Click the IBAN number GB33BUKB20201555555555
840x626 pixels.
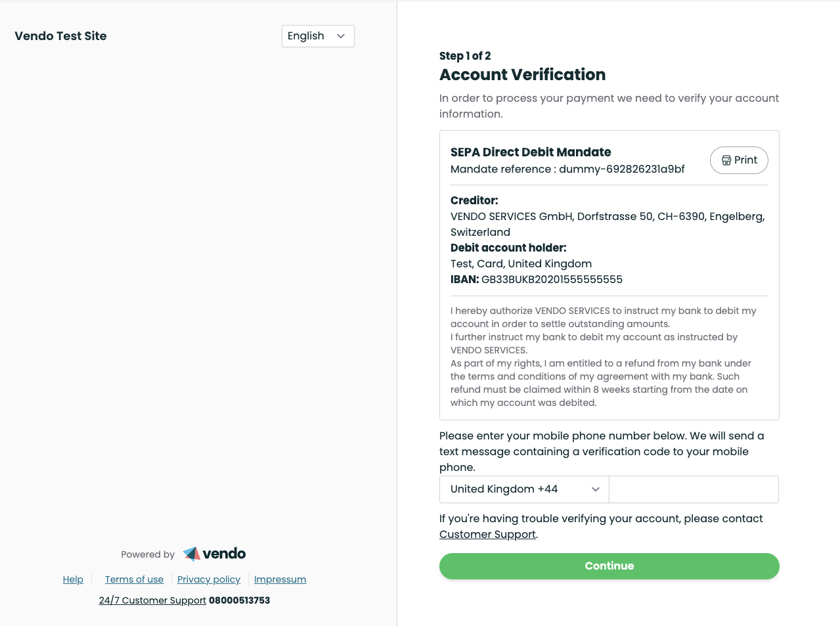click(x=552, y=280)
